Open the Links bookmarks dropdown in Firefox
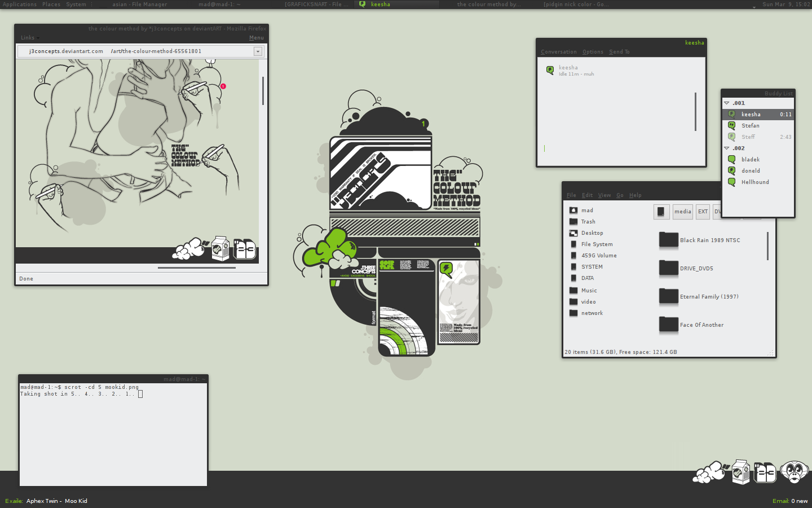Image resolution: width=812 pixels, height=508 pixels. click(x=30, y=38)
